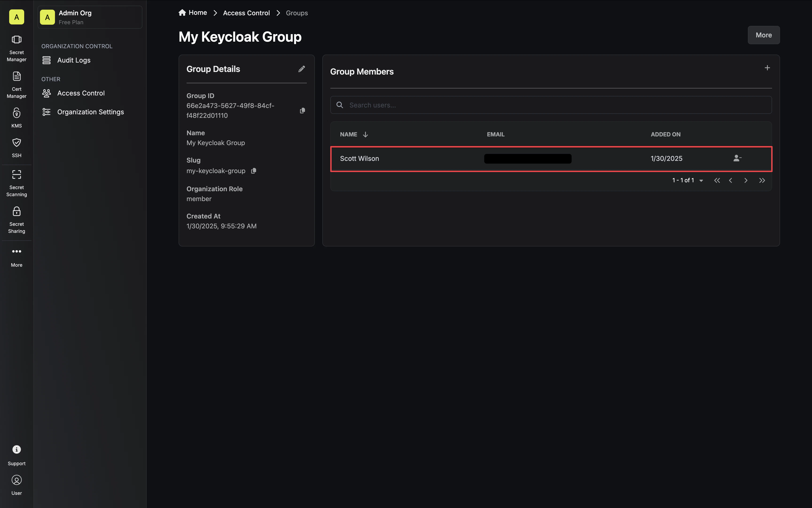The height and width of the screenshot is (508, 812).
Task: Click the Groups breadcrumb
Action: [297, 13]
